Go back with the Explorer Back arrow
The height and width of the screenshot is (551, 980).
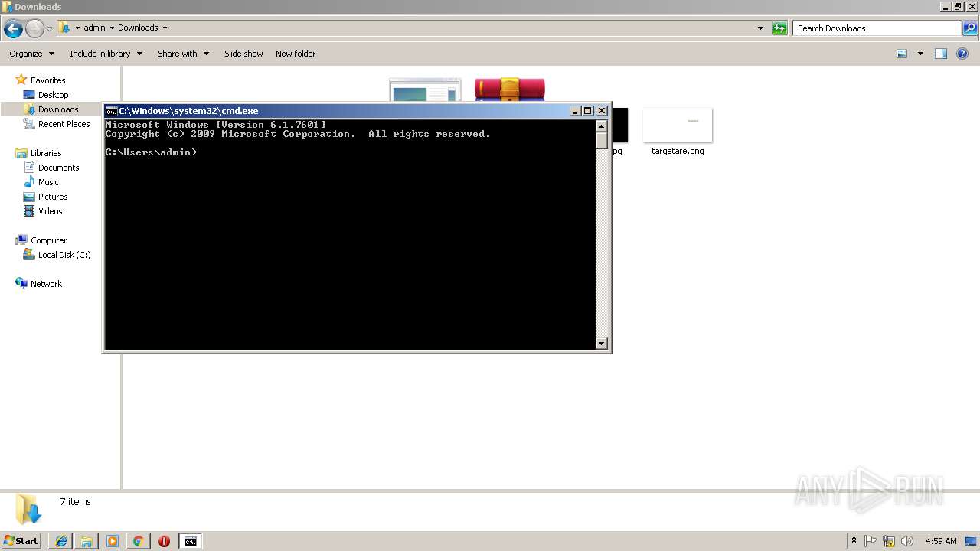coord(13,29)
